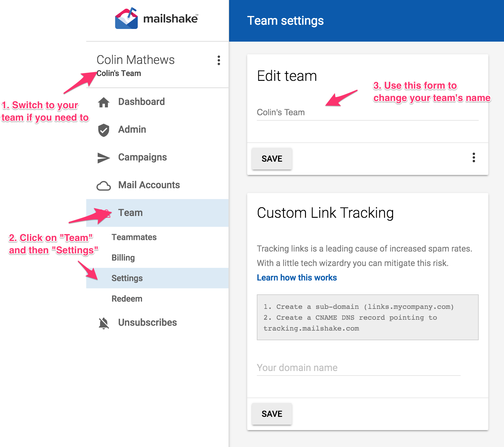Open the Billing page
Image resolution: width=504 pixels, height=447 pixels.
point(123,258)
